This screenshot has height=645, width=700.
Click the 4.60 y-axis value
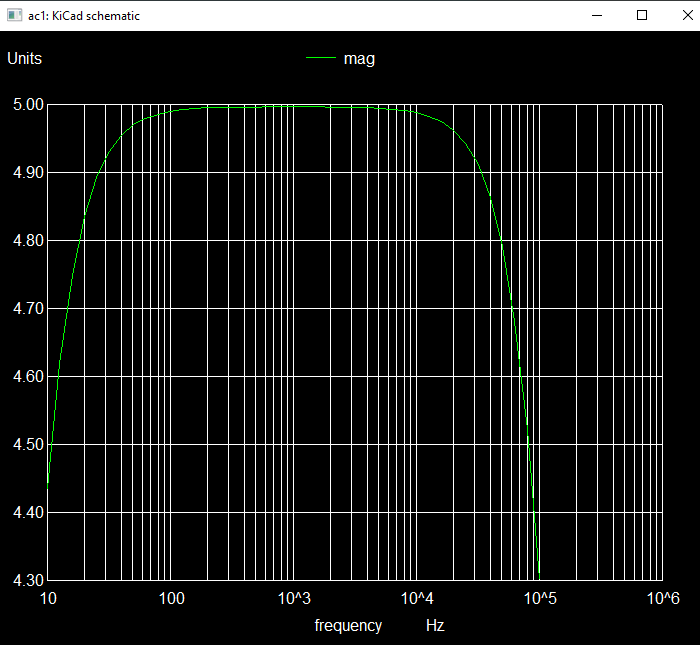click(29, 377)
